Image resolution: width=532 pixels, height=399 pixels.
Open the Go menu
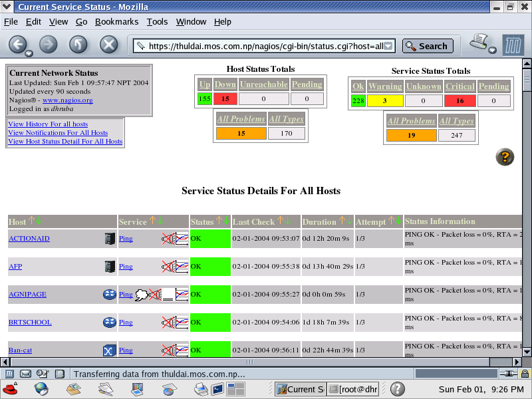click(x=81, y=22)
